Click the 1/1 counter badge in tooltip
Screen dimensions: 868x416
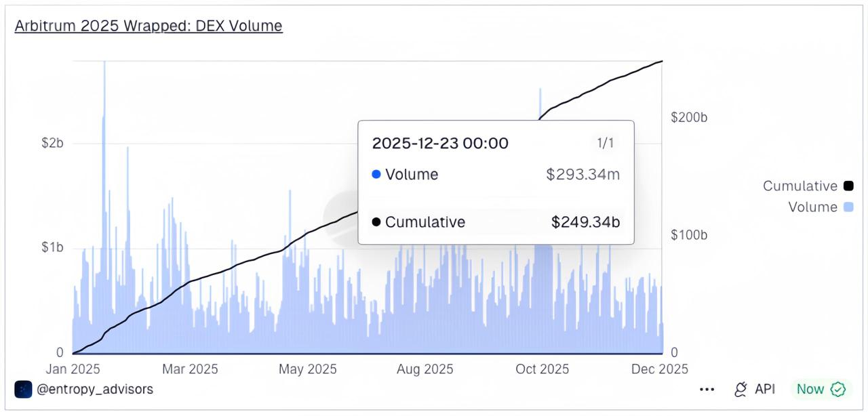604,143
